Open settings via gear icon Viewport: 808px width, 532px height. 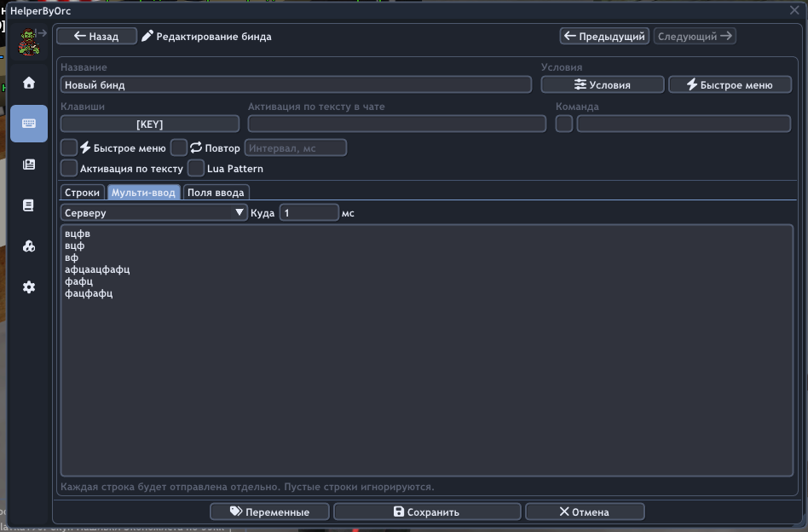pyautogui.click(x=29, y=287)
